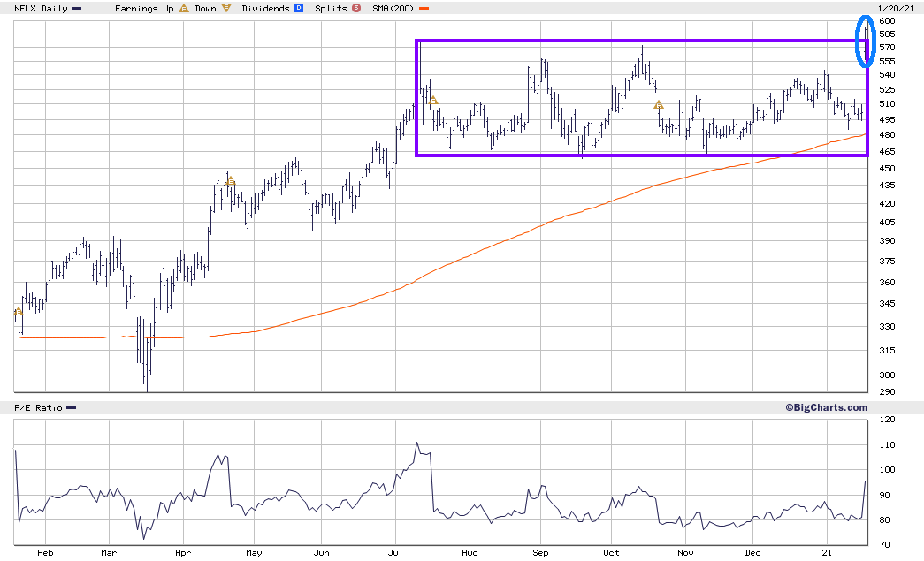Viewport: 924px width, 561px height.
Task: Click the Feb month label
Action: 45,553
